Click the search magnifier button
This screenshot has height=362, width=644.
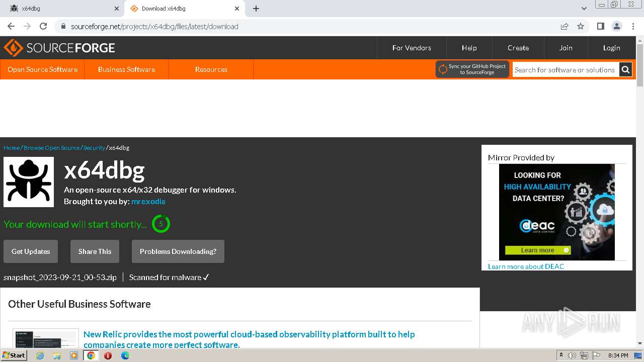point(625,70)
